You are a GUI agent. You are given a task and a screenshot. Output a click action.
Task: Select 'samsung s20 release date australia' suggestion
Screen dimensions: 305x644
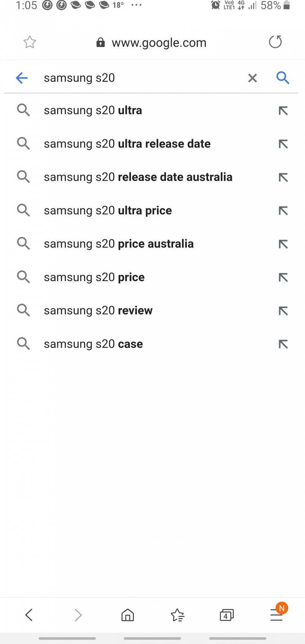(x=138, y=177)
